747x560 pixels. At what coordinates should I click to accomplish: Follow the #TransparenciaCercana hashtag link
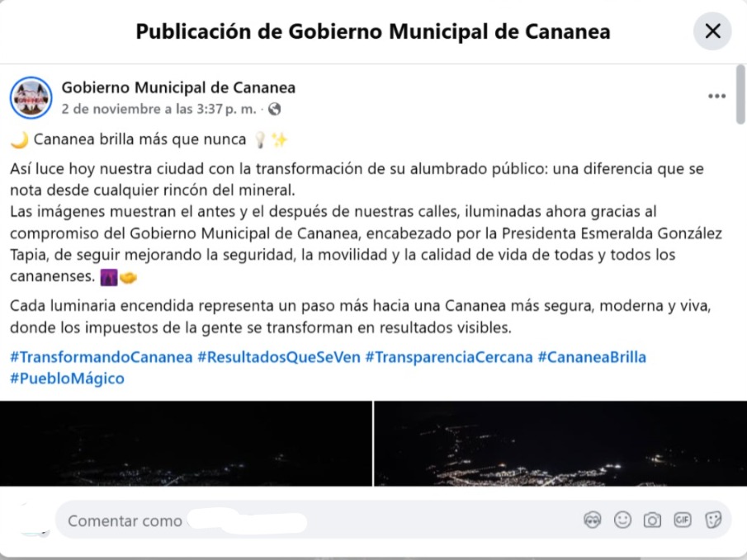pyautogui.click(x=449, y=357)
